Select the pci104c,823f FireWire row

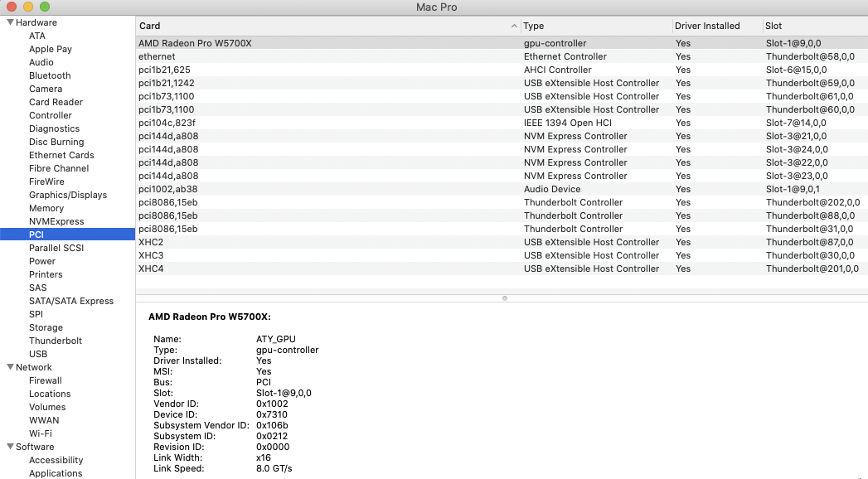tap(502, 123)
